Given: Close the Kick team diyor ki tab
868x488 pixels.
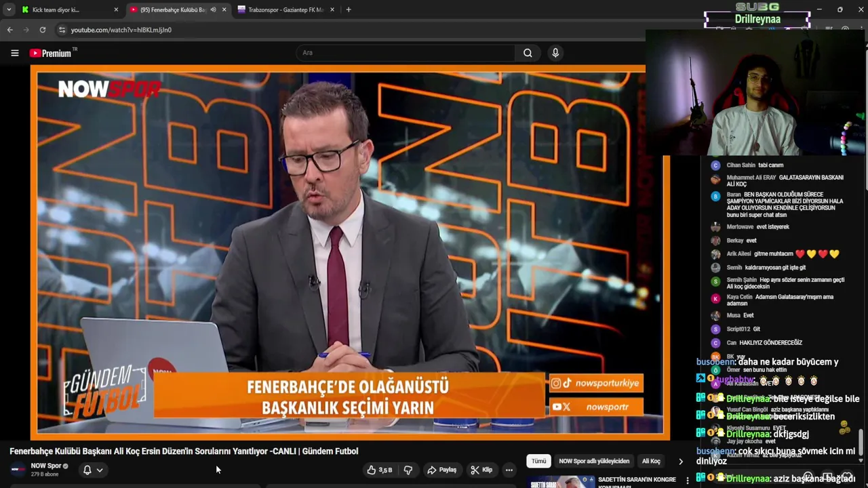Looking at the screenshot, I should pos(116,9).
